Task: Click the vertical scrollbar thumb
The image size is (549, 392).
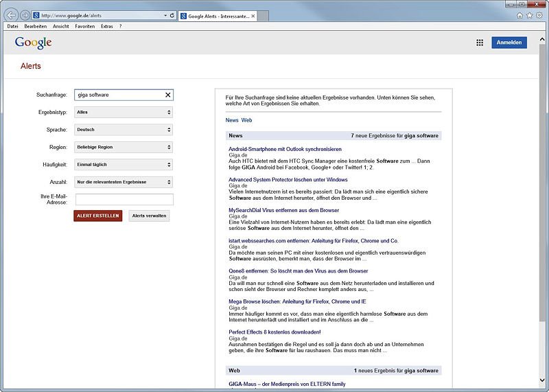Action: pos(542,182)
